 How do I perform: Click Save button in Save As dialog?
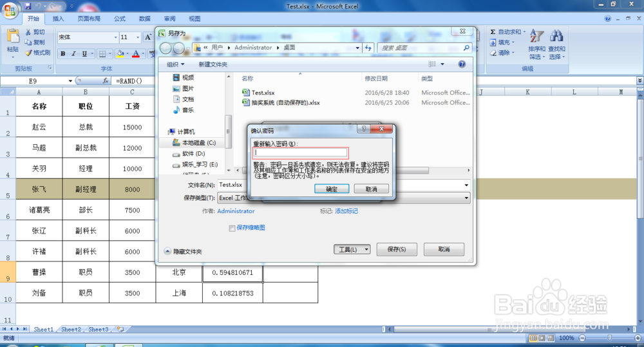(x=396, y=249)
